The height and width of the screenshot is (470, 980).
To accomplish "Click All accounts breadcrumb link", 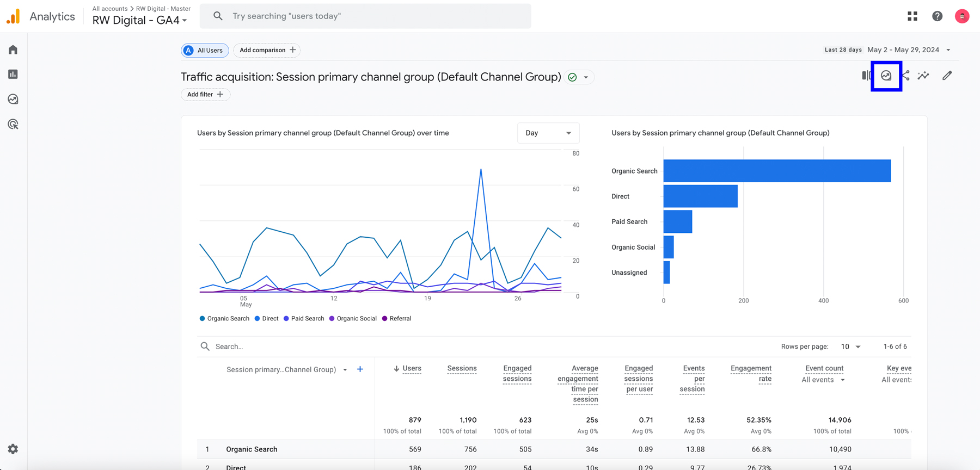I will [110, 9].
